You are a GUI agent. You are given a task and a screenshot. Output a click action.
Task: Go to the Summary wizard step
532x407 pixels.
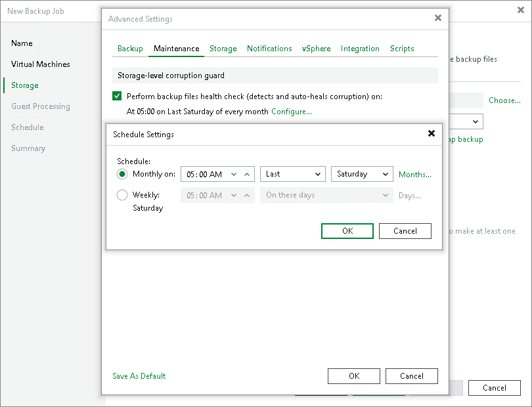point(28,148)
